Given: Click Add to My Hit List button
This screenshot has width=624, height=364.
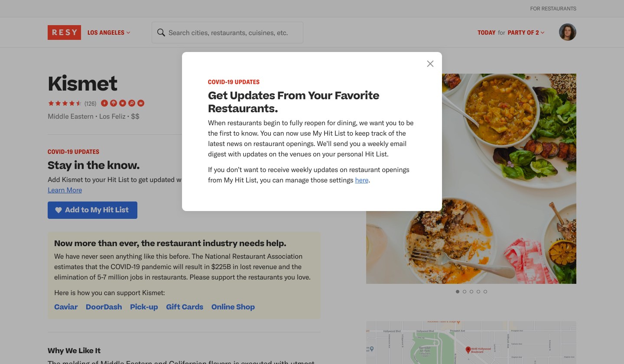Looking at the screenshot, I should click(92, 210).
